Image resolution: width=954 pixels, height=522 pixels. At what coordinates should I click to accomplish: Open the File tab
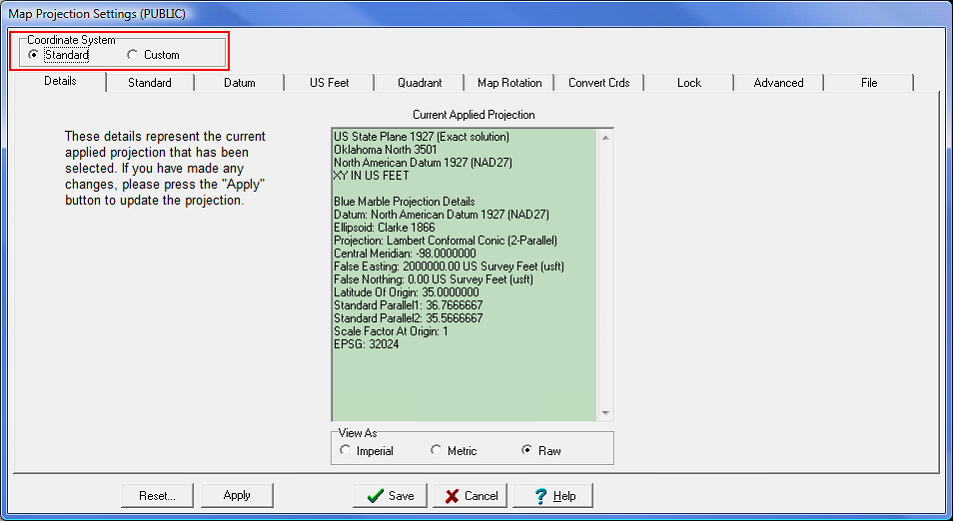(x=868, y=83)
